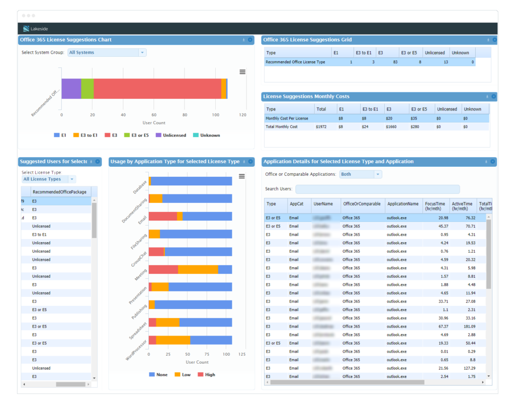Close the Office 365 License Suggestions Chart panel
The height and width of the screenshot is (420, 515).
(250, 40)
